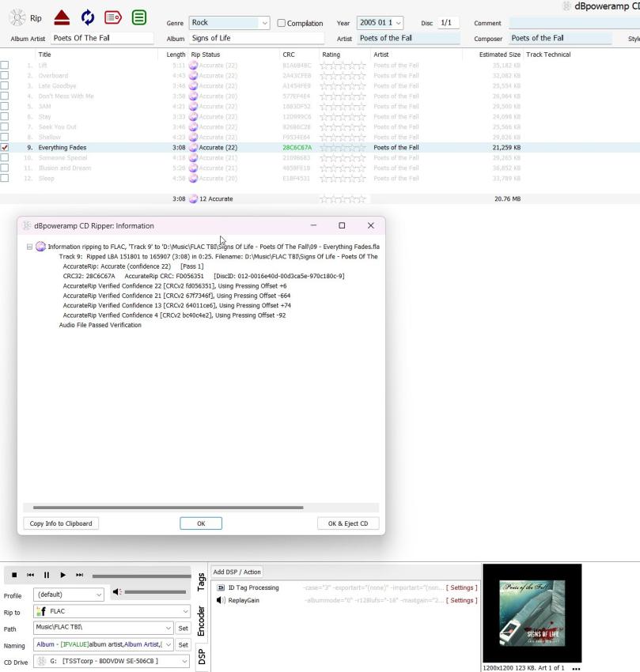The image size is (640, 672).
Task: Refresh the disc with the blue arrows icon
Action: 87,18
